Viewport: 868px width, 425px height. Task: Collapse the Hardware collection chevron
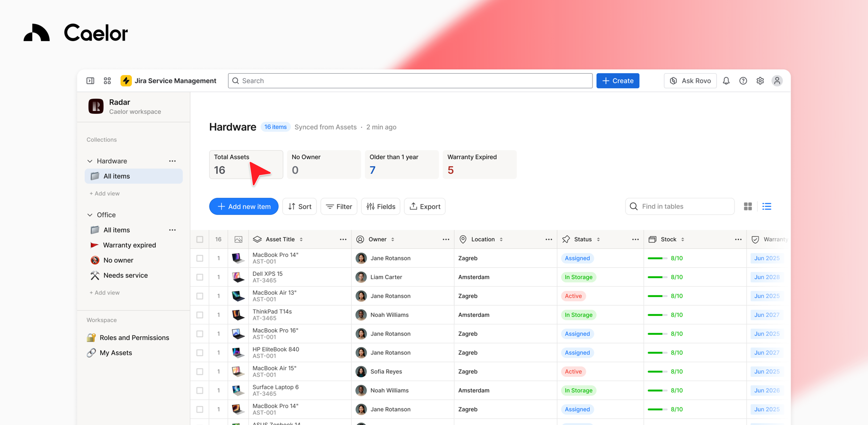click(90, 161)
